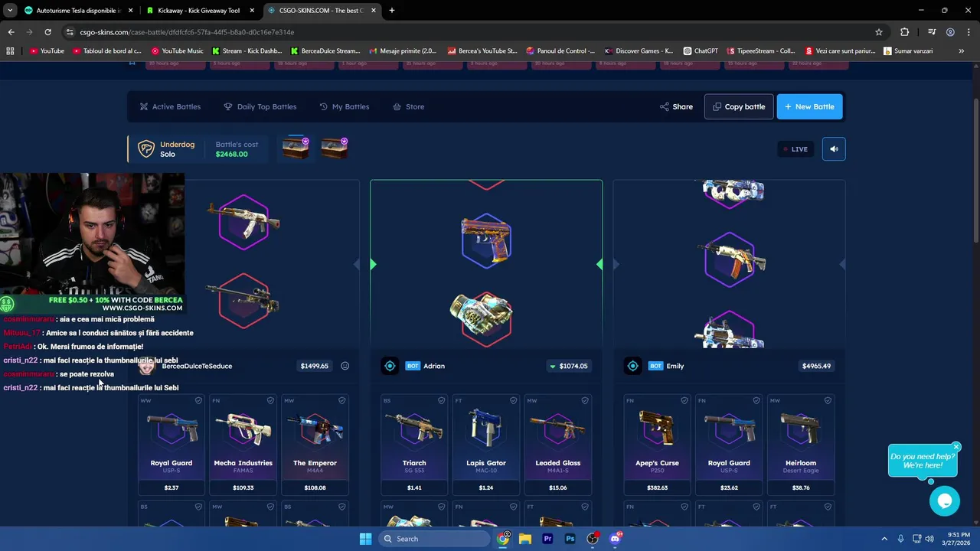Go back to previous page
Image resolution: width=980 pixels, height=551 pixels.
click(x=11, y=32)
